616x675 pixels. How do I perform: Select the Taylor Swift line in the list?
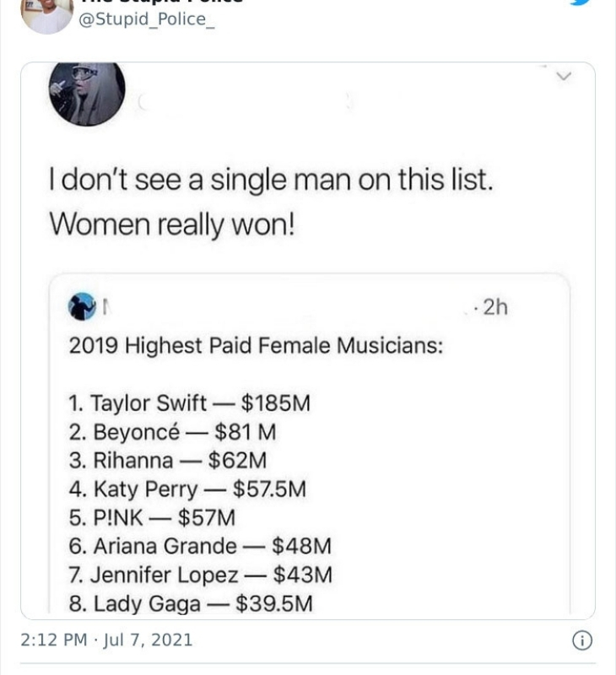coord(190,403)
